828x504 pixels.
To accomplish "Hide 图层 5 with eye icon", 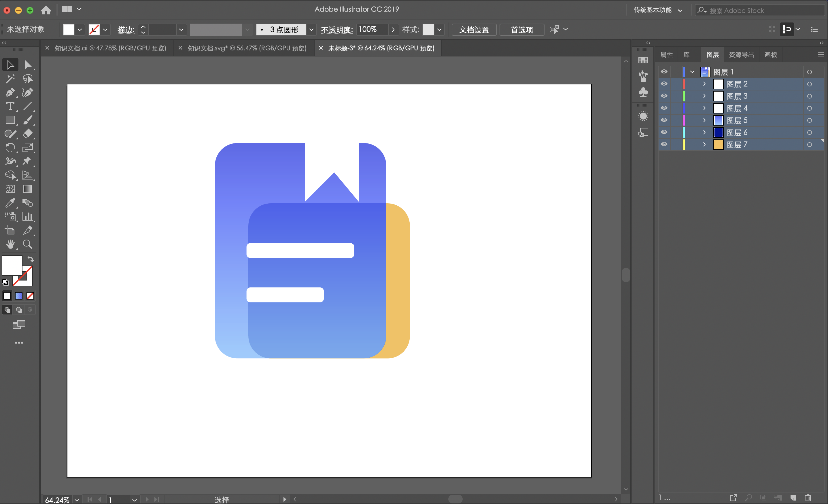I will click(x=664, y=120).
